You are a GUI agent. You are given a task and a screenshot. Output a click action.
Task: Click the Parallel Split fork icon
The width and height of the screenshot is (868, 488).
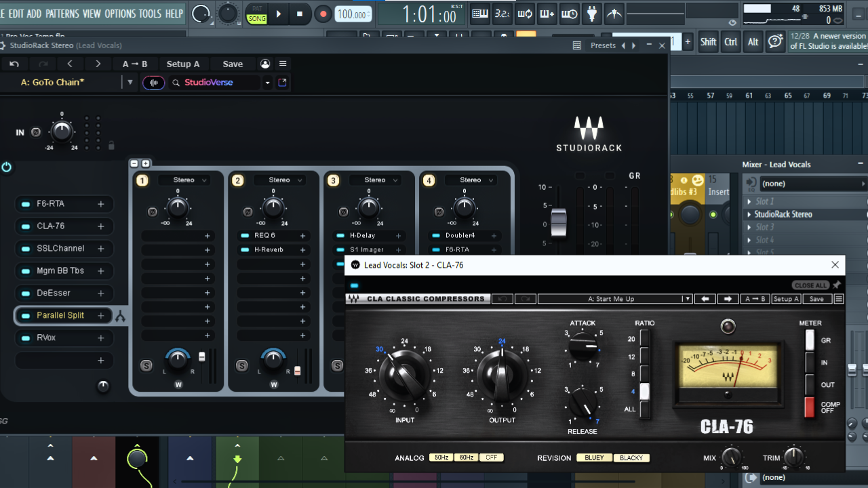click(120, 316)
